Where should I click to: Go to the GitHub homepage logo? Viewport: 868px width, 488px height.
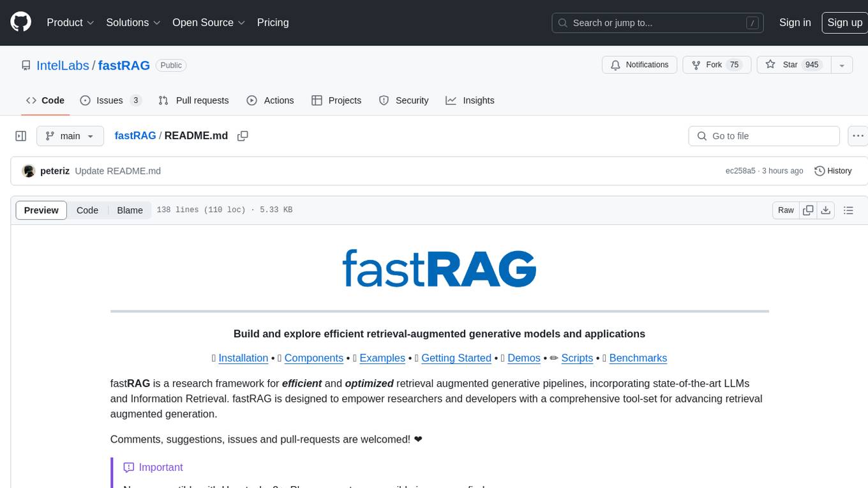pyautogui.click(x=20, y=22)
